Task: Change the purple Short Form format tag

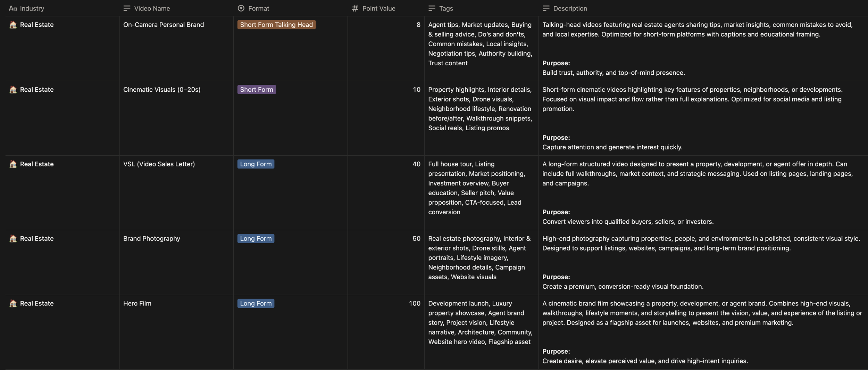Action: pos(256,90)
